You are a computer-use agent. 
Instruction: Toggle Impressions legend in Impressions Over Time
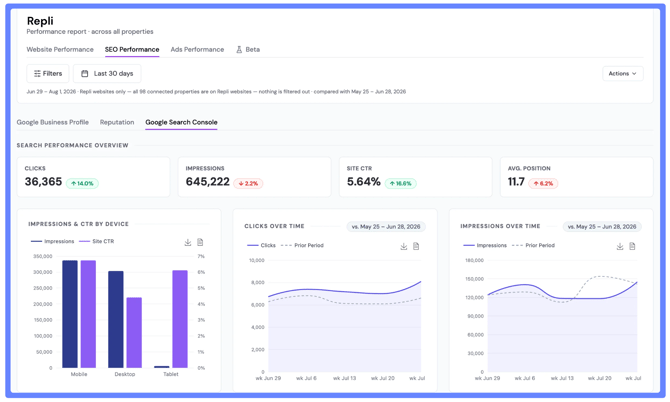click(x=485, y=246)
